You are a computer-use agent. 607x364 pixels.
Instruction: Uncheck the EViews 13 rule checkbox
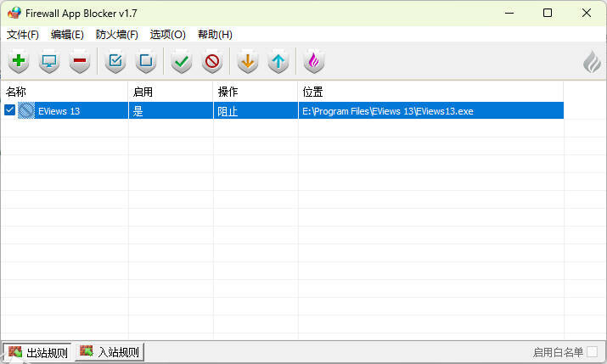(x=10, y=111)
